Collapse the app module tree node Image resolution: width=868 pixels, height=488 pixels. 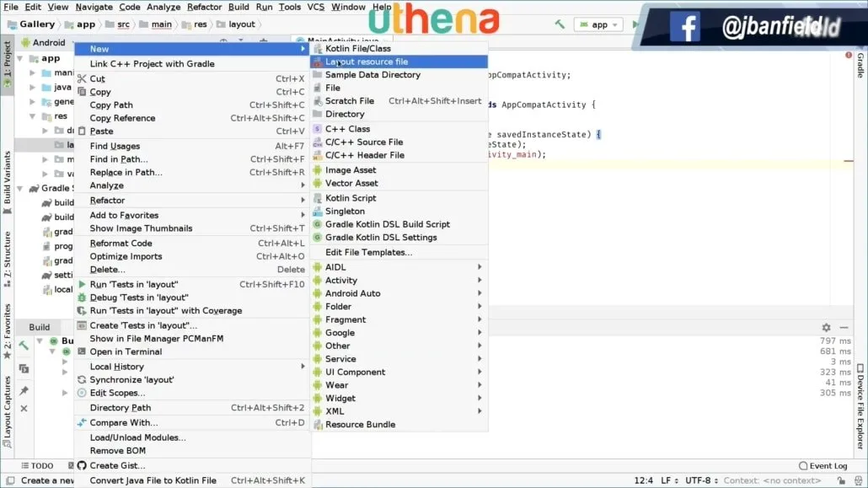[x=20, y=58]
